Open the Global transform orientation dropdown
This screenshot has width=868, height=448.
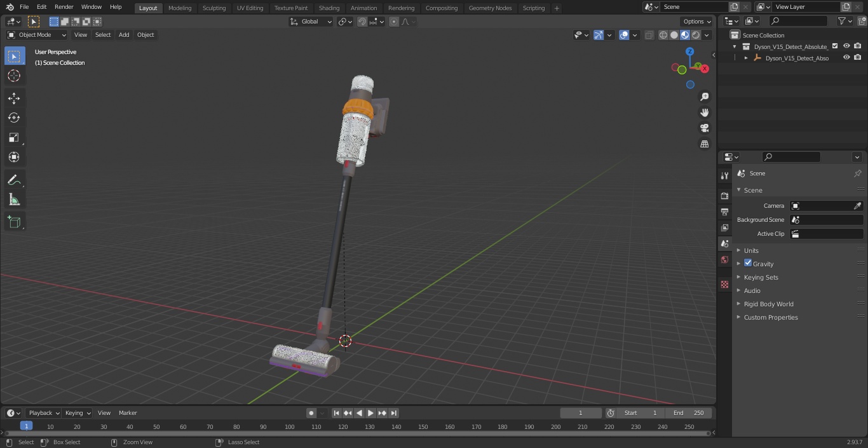(x=311, y=22)
